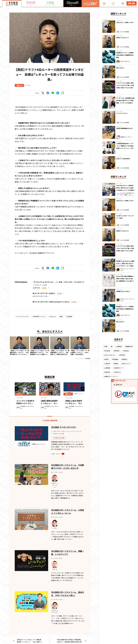Open the A&G anime and games tab
Image resolution: width=138 pixels, height=644 pixels.
(x=31, y=3)
